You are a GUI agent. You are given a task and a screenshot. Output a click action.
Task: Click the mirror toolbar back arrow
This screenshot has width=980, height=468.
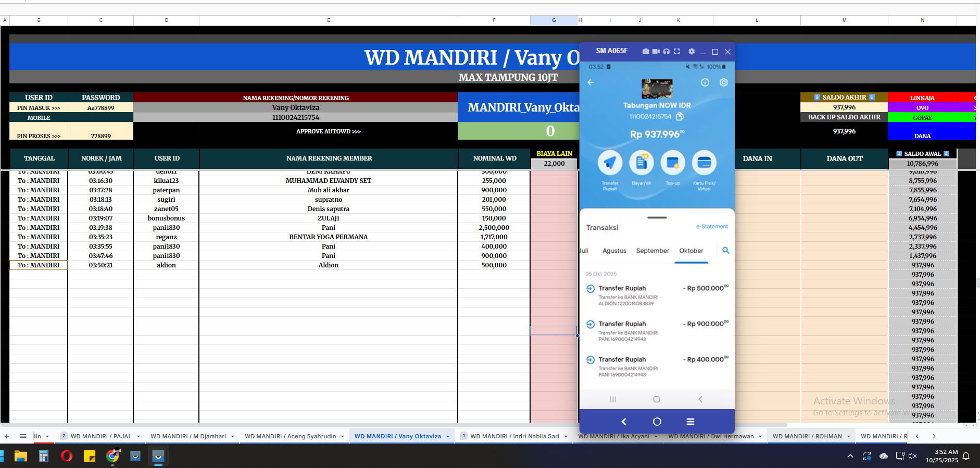pos(624,422)
